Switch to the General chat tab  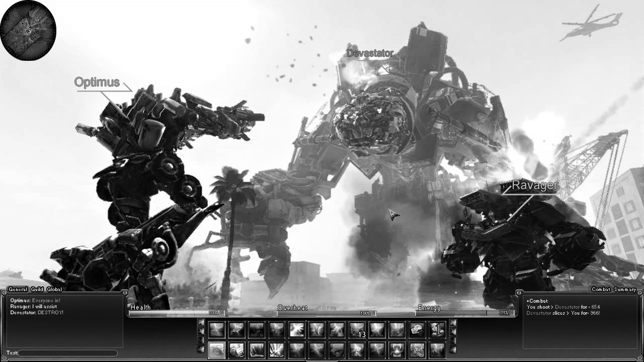(18, 289)
